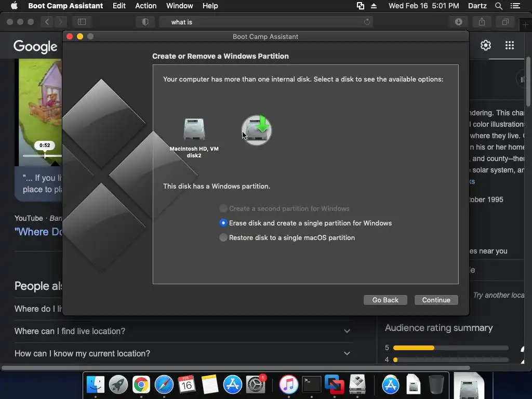The image size is (532, 399).
Task: Open System Preferences from the Dock
Action: [x=256, y=384]
